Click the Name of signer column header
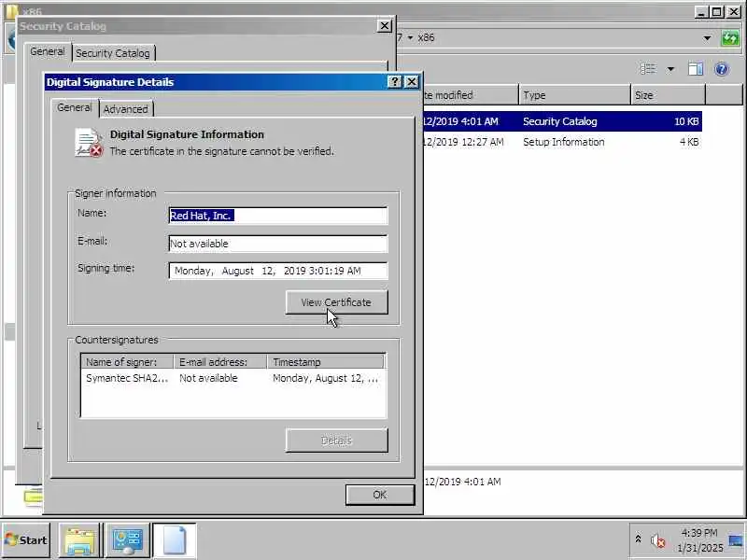 (127, 362)
